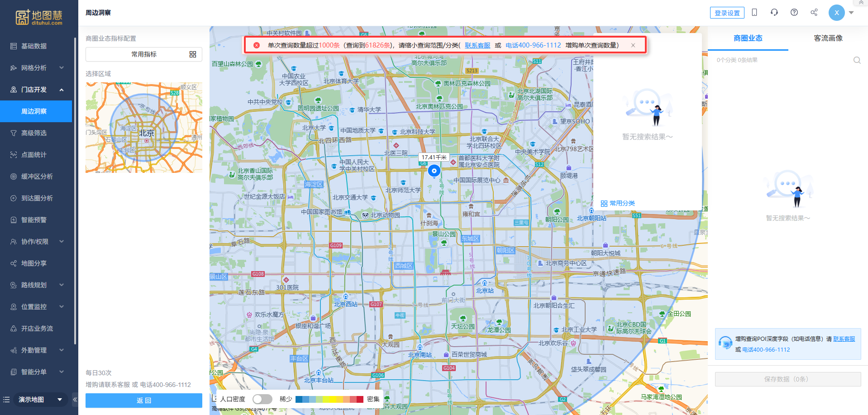Open indicator grid icon beside 常用指标
Screen dimensions: 868x415
(193, 54)
